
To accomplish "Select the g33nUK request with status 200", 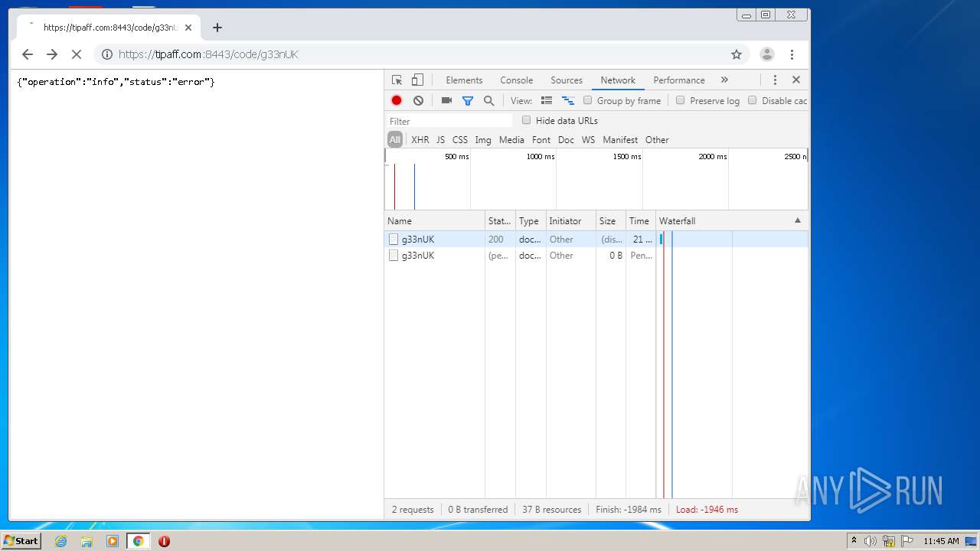I will click(596, 239).
